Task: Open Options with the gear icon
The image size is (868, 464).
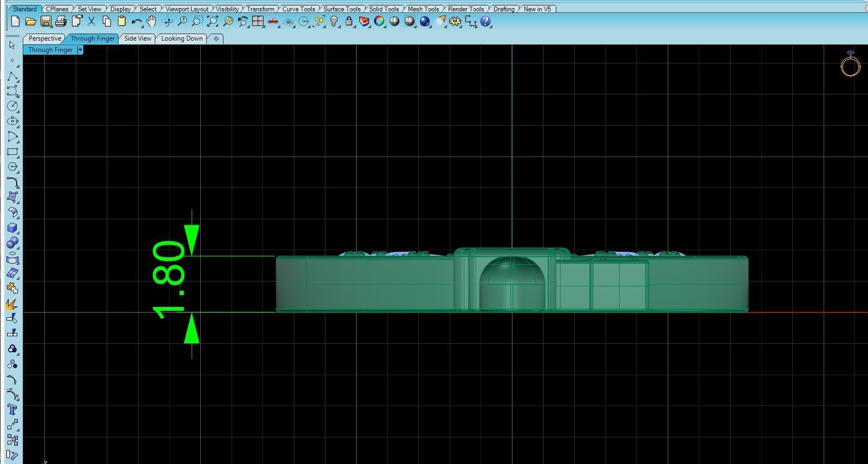Action: (x=455, y=22)
